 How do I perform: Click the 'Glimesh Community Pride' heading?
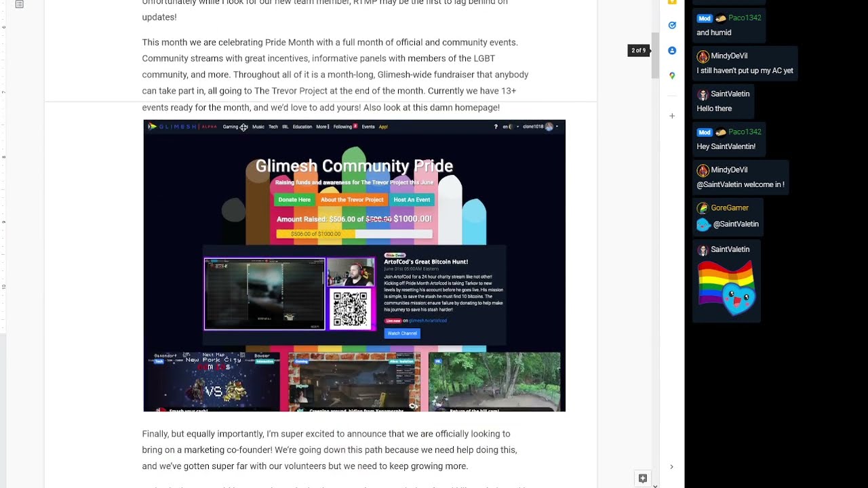pos(354,166)
